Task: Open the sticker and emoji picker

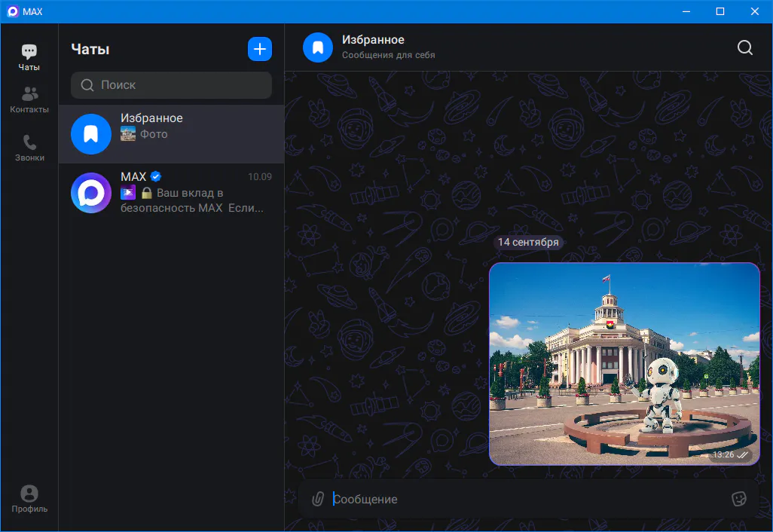Action: click(x=738, y=499)
